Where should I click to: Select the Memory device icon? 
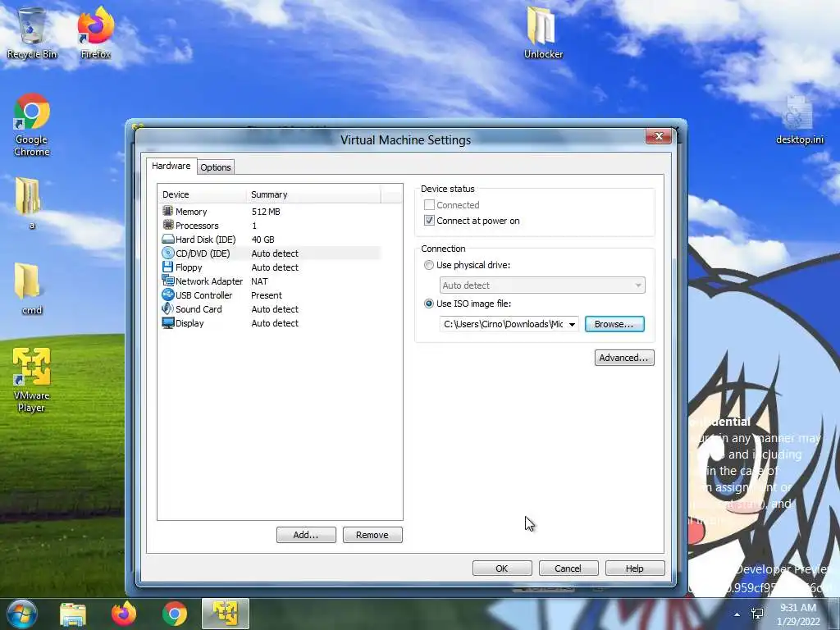click(168, 211)
